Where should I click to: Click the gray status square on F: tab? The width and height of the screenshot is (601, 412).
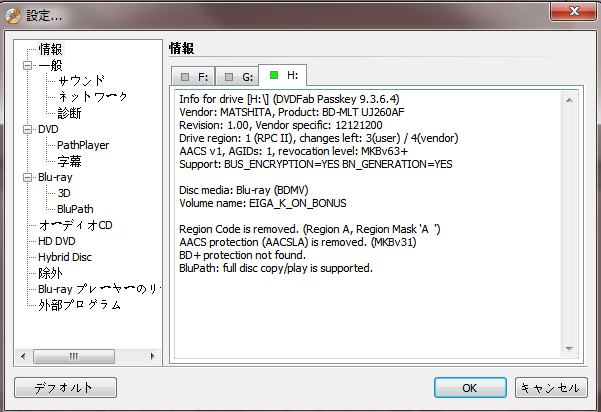click(185, 77)
